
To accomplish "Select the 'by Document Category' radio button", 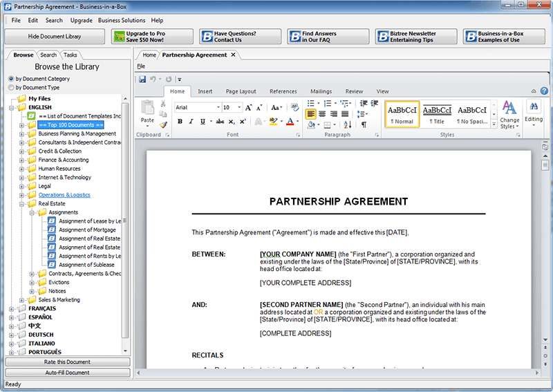I will [x=10, y=79].
